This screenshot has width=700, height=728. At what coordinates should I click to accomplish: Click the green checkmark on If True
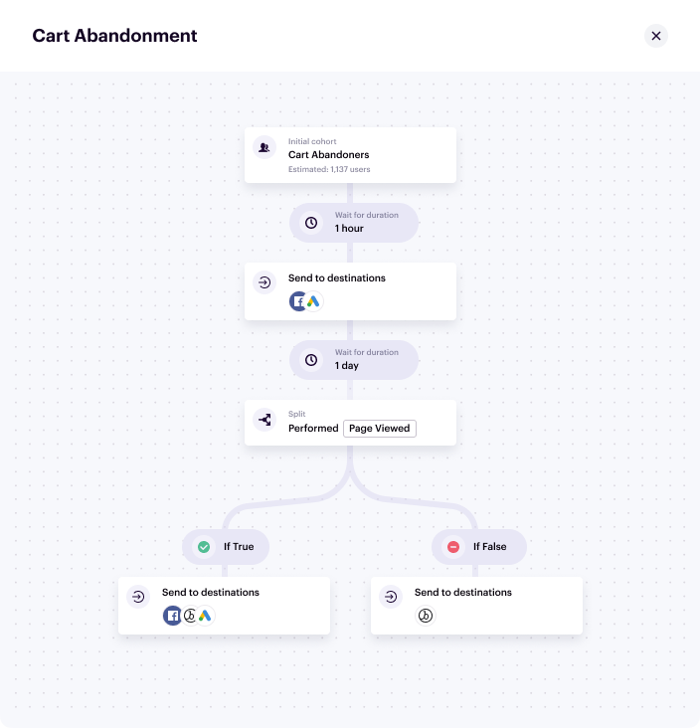[204, 547]
